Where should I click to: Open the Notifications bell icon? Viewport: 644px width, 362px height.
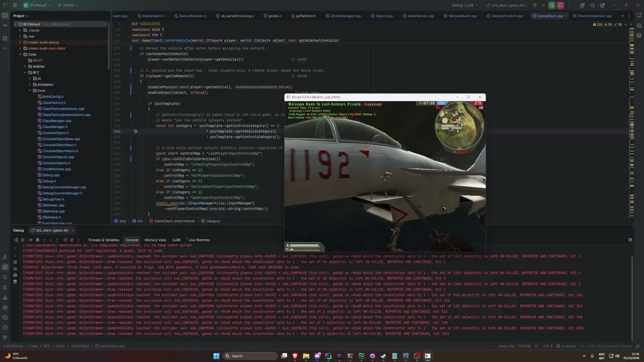[639, 16]
